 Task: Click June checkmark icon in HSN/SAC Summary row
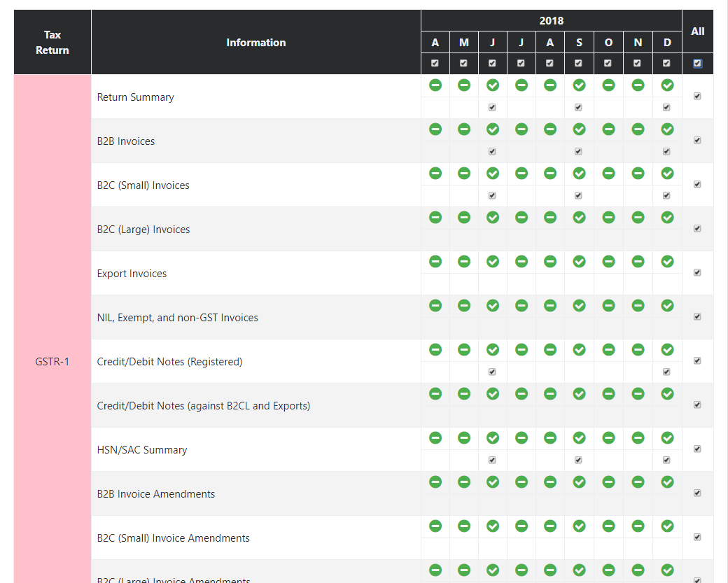(x=493, y=438)
